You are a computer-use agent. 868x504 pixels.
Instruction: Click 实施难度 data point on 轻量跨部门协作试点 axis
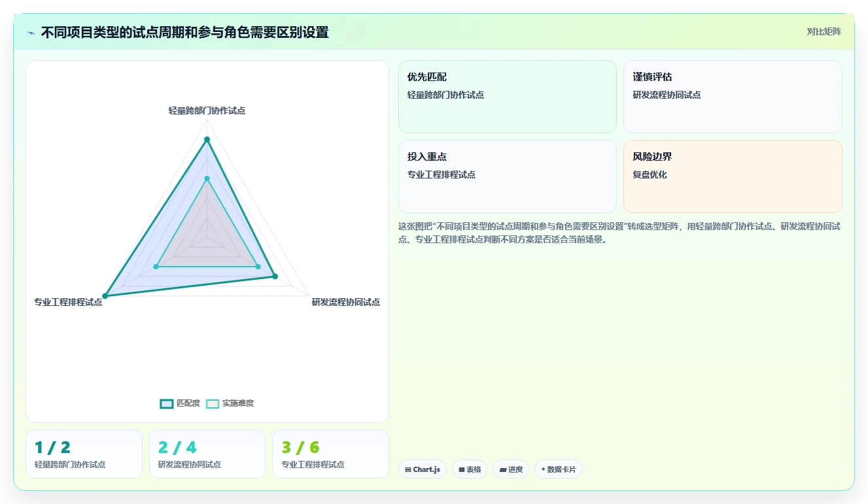coord(207,178)
